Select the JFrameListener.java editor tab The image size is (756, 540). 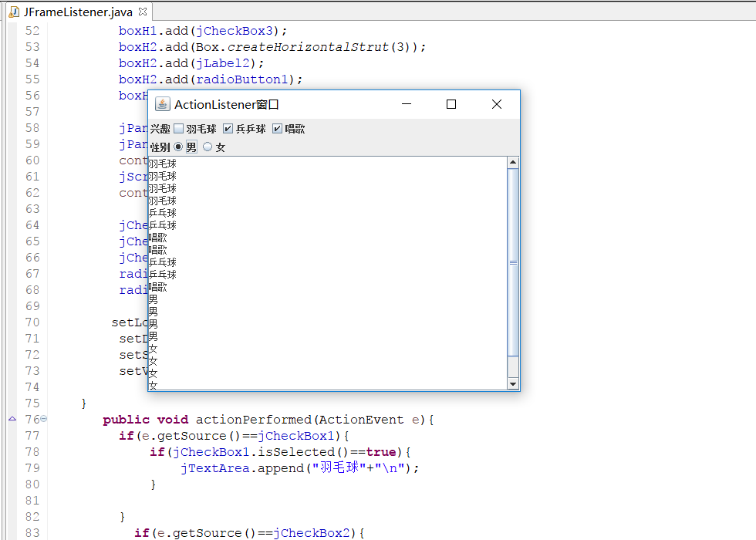pyautogui.click(x=78, y=12)
